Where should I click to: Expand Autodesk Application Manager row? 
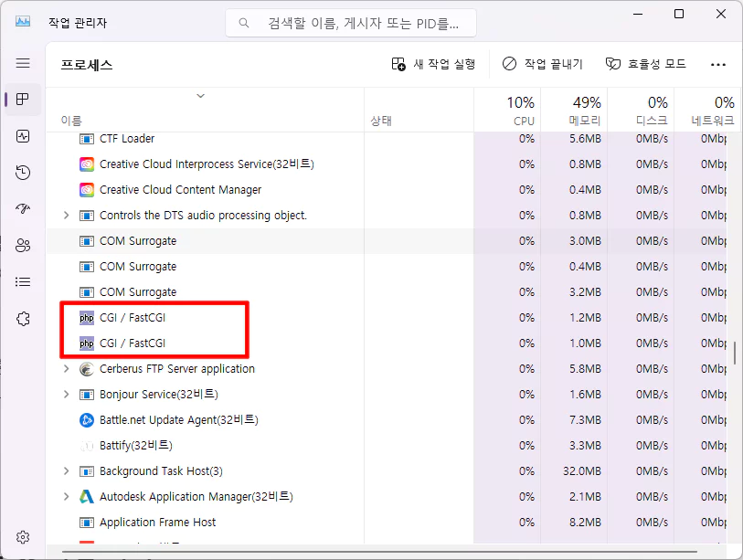click(x=67, y=497)
